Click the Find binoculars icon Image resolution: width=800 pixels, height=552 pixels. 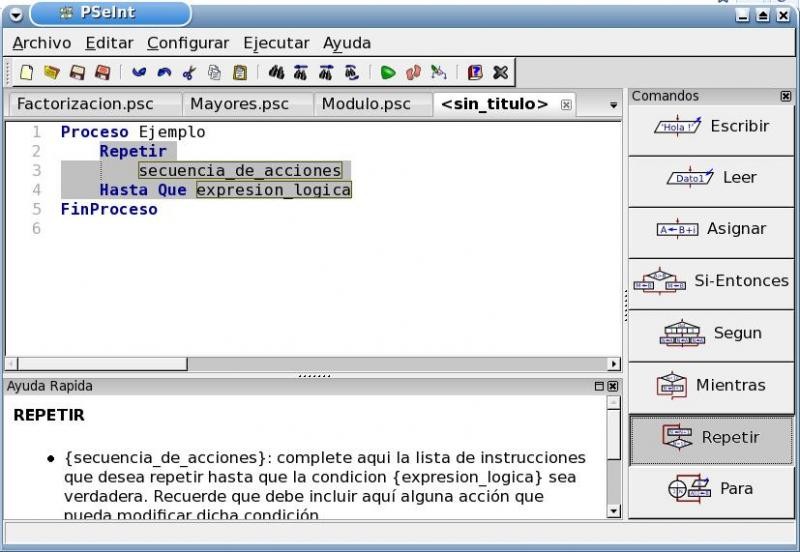[x=277, y=72]
